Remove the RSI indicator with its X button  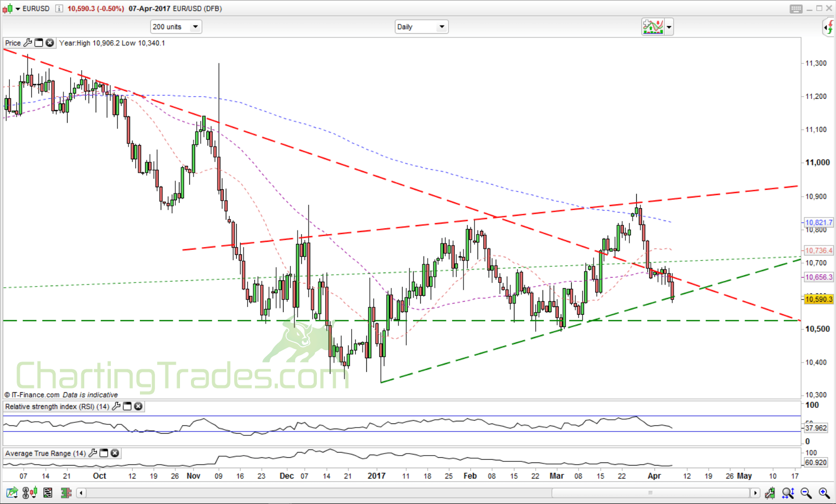tap(138, 406)
